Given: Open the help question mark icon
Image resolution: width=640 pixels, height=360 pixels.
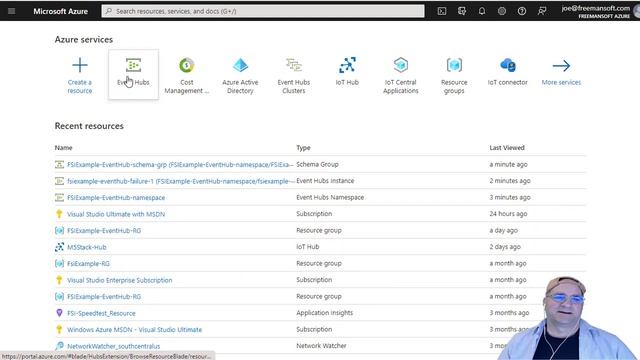Looking at the screenshot, I should (522, 11).
